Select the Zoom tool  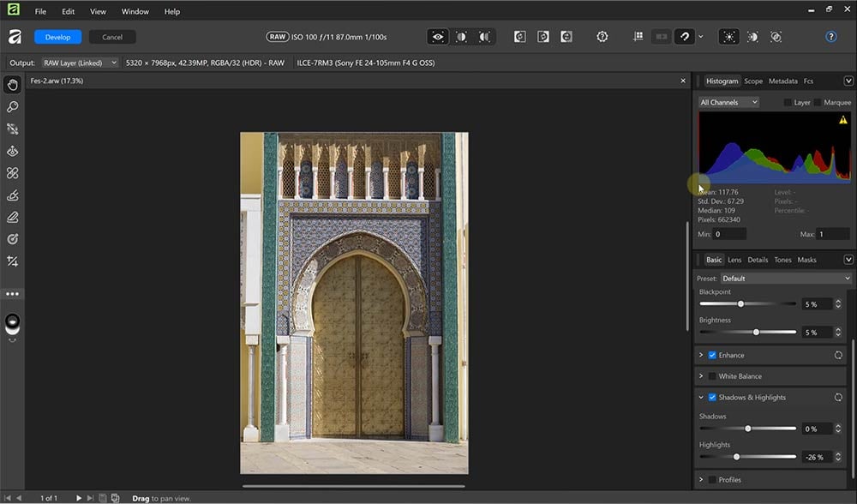click(12, 106)
